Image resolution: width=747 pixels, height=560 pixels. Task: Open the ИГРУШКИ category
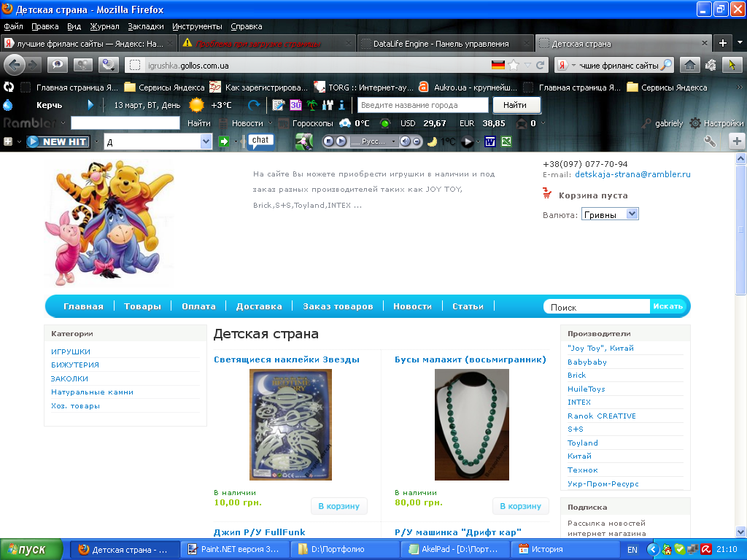(71, 351)
